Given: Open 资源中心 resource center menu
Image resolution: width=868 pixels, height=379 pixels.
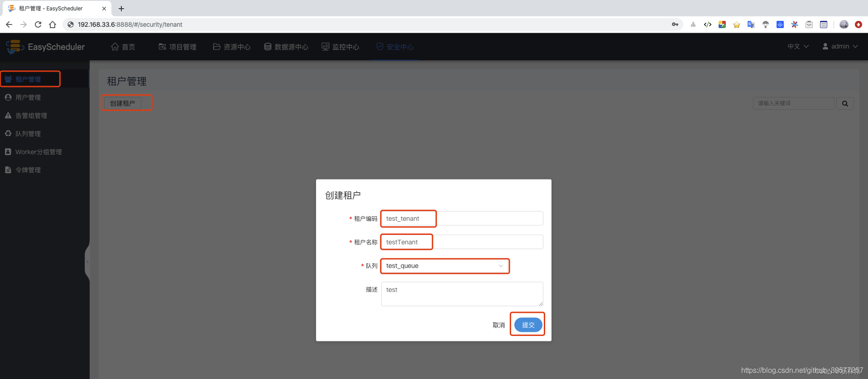Looking at the screenshot, I should point(232,47).
